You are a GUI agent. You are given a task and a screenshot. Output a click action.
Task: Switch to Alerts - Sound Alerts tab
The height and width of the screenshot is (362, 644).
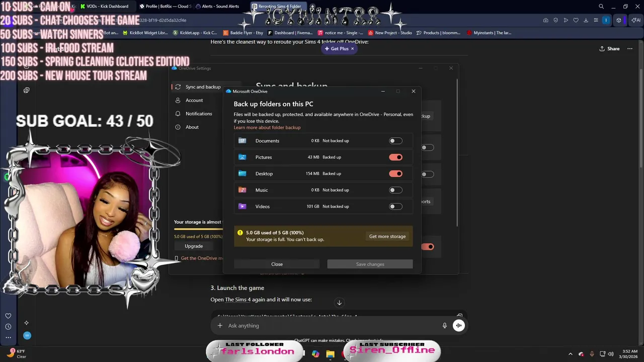pos(220,7)
